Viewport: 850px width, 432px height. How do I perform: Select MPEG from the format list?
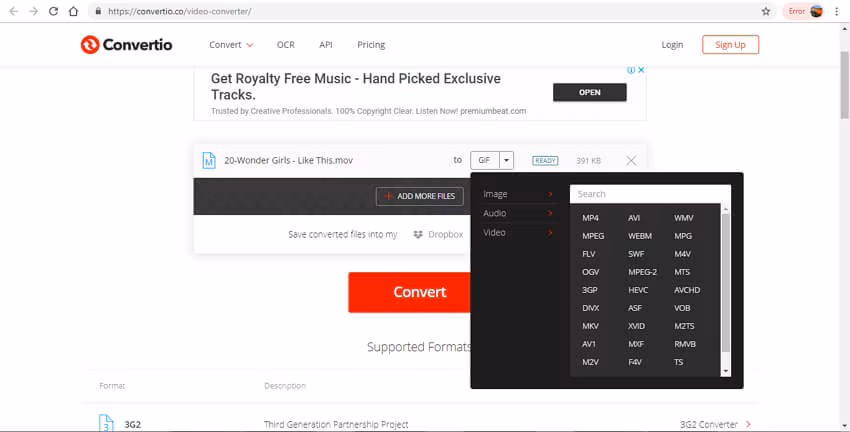pos(593,236)
